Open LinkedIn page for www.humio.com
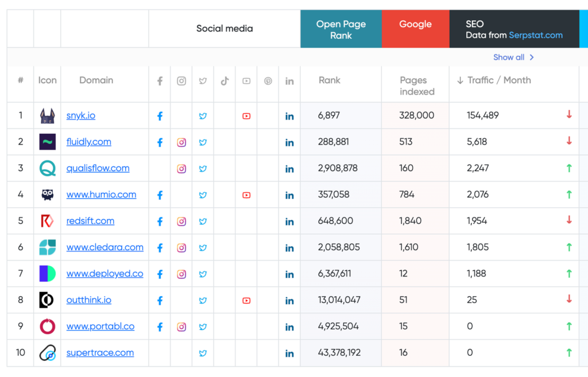 click(289, 196)
